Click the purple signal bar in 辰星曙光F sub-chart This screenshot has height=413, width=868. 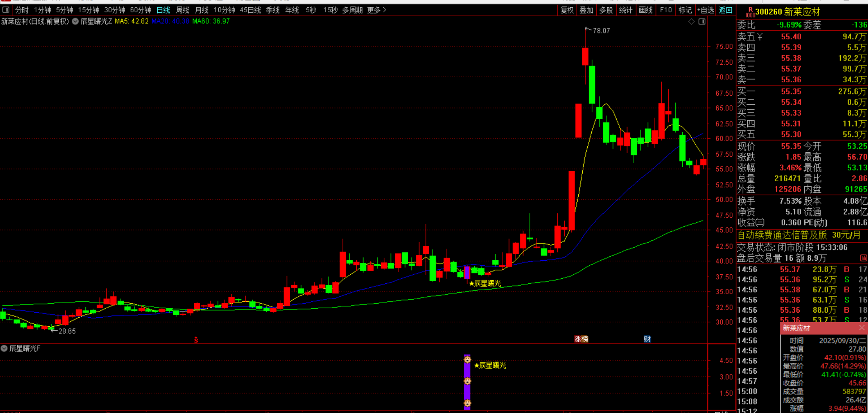click(467, 382)
